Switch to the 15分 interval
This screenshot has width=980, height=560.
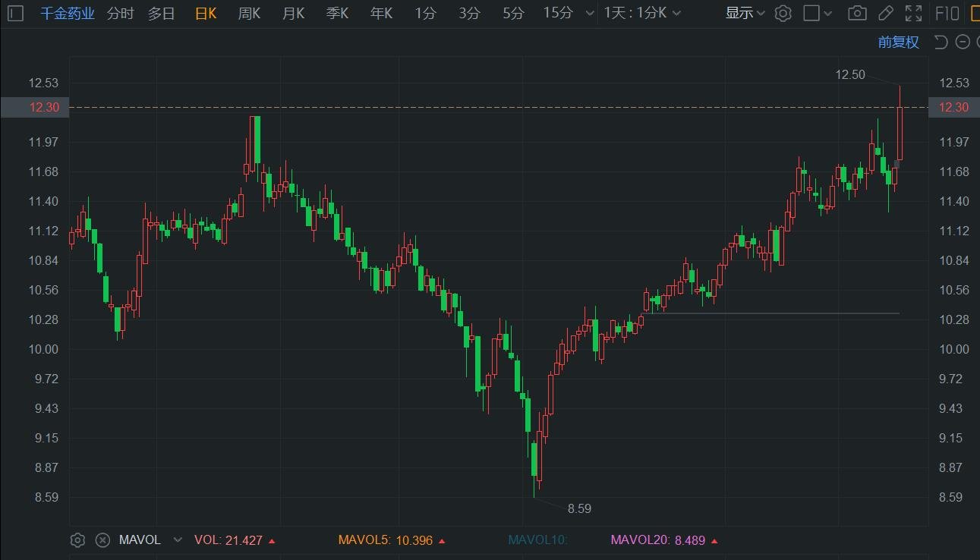(x=558, y=13)
